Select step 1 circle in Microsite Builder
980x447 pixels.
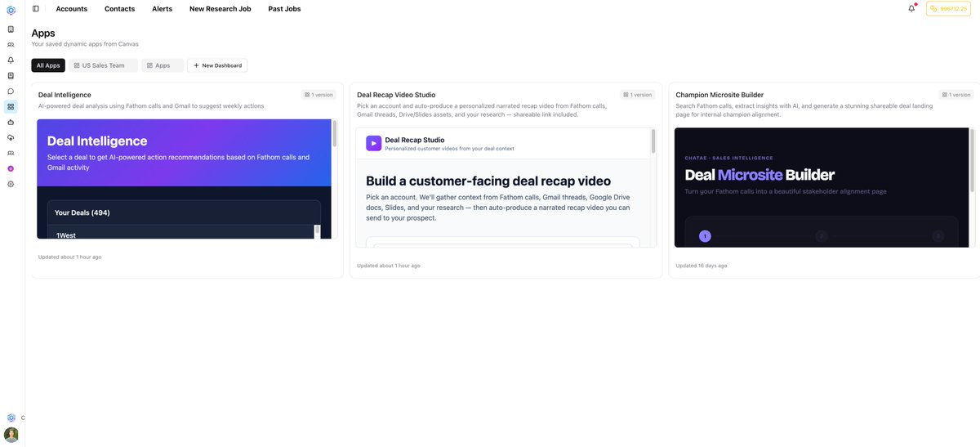pyautogui.click(x=706, y=236)
